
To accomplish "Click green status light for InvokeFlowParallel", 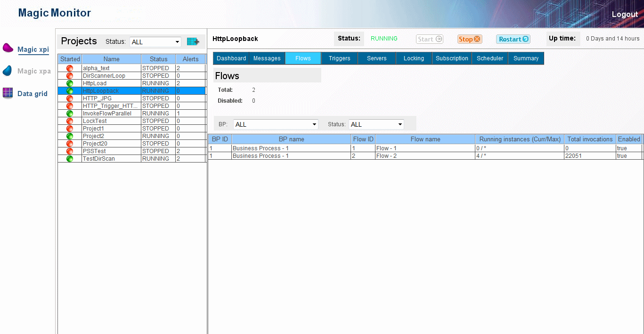I will coord(70,114).
